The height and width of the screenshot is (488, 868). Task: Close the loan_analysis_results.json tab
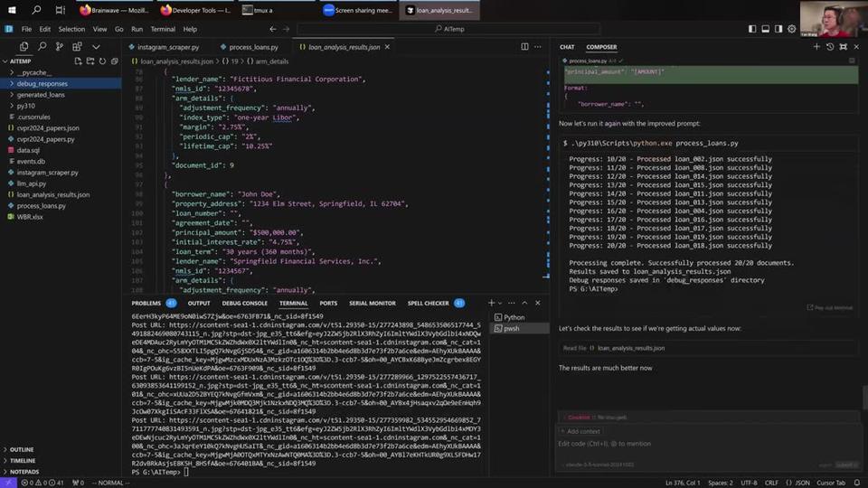point(387,47)
